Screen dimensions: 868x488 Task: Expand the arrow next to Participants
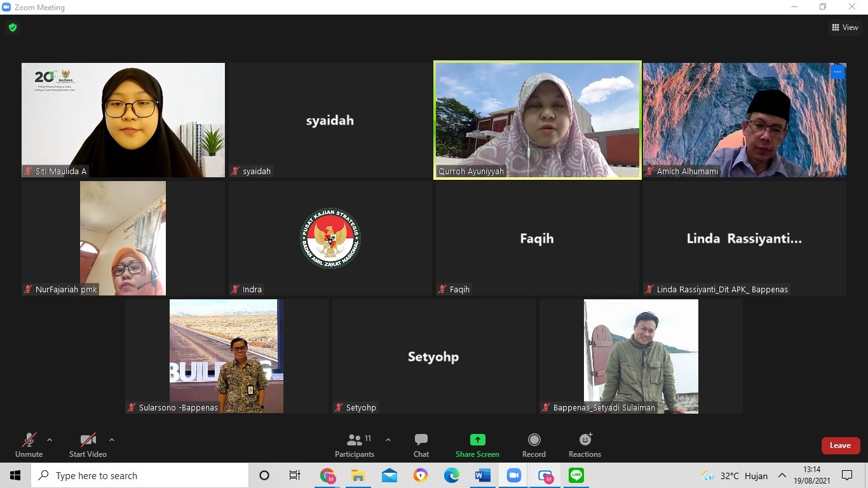[x=388, y=440]
